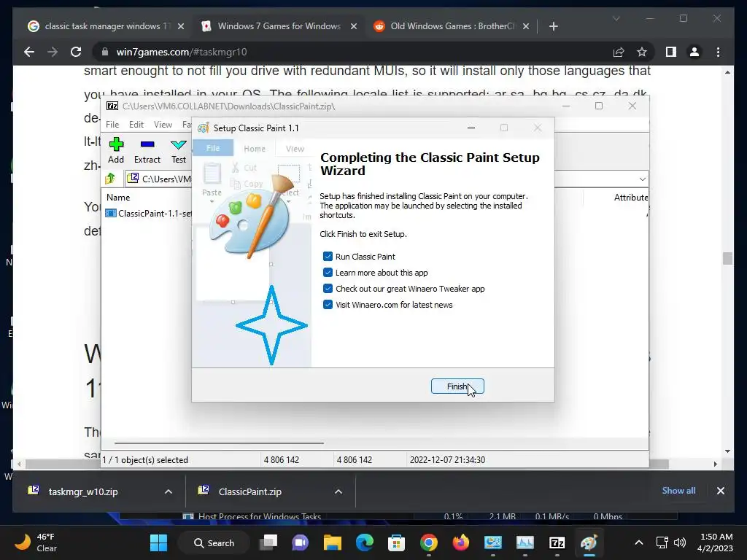
Task: Open the weather widget 46°F Clear
Action: [36, 542]
